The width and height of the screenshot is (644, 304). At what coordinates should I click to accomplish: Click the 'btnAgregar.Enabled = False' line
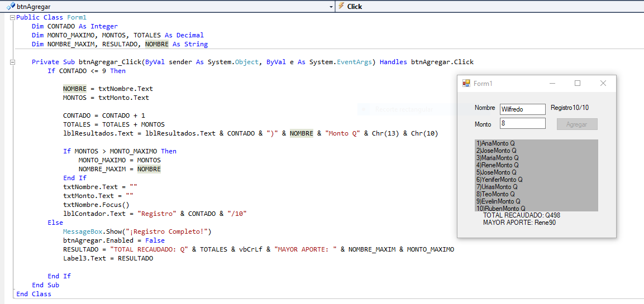pyautogui.click(x=114, y=240)
